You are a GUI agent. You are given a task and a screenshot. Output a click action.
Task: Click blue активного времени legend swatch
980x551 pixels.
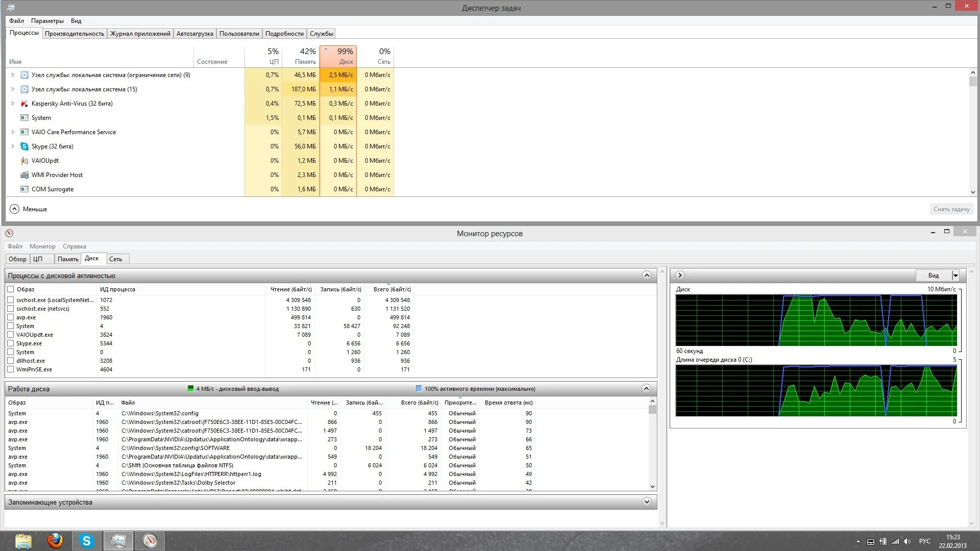click(x=419, y=389)
